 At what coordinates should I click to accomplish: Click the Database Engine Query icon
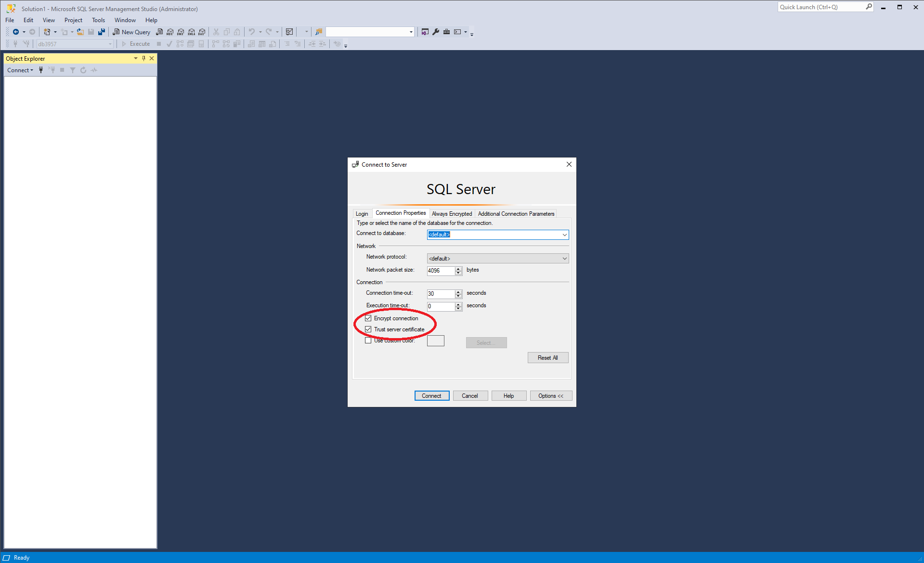pos(159,32)
